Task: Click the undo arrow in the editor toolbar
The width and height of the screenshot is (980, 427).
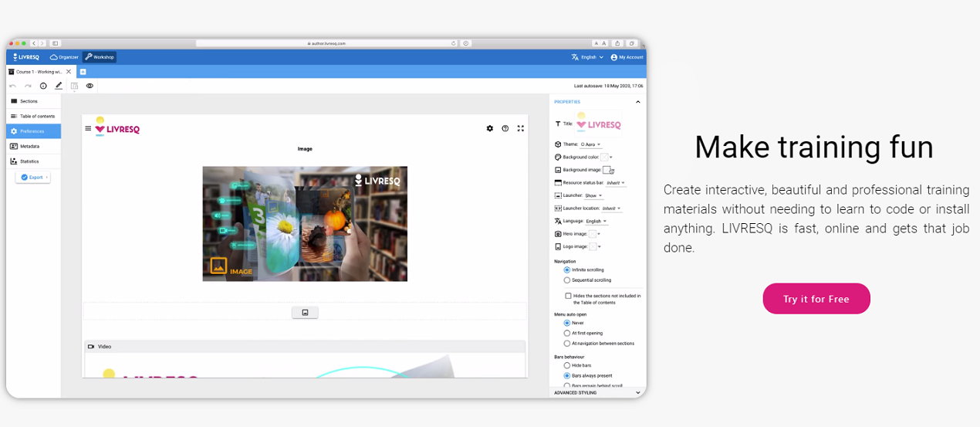Action: (12, 86)
